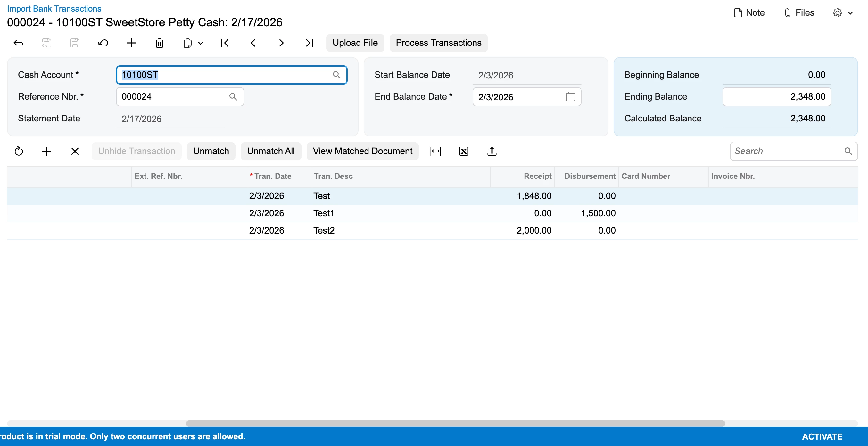Click the Ending Balance input field
Screen dimensions: 868x446
pyautogui.click(x=776, y=97)
